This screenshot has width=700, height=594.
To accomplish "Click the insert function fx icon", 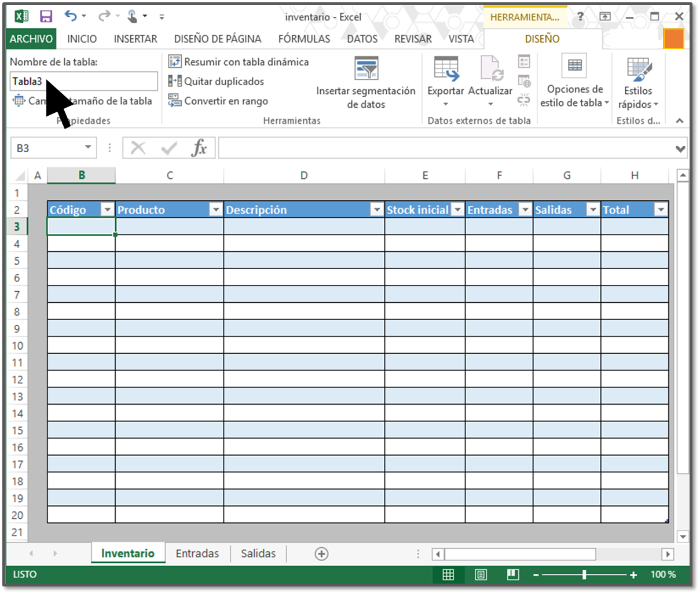I will tap(199, 148).
